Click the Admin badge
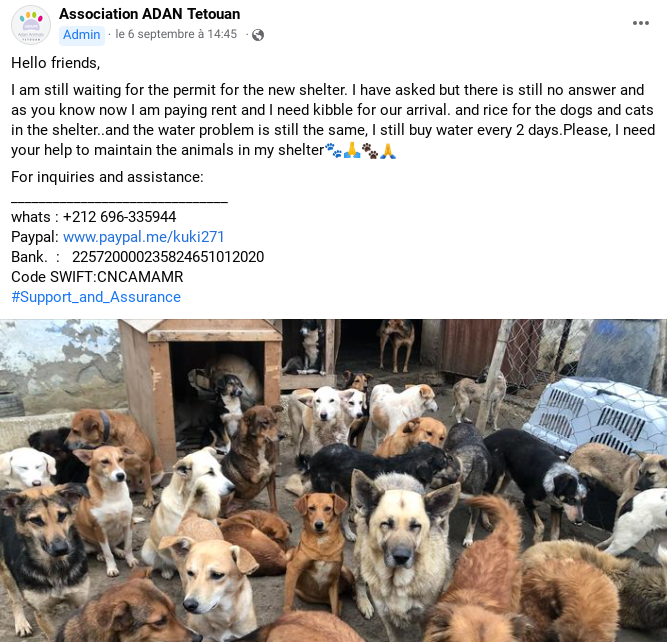Image resolution: width=667 pixels, height=642 pixels. (82, 34)
